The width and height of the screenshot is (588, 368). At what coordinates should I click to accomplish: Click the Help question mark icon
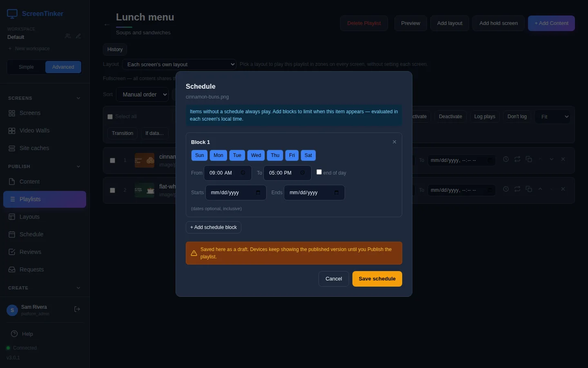point(14,334)
